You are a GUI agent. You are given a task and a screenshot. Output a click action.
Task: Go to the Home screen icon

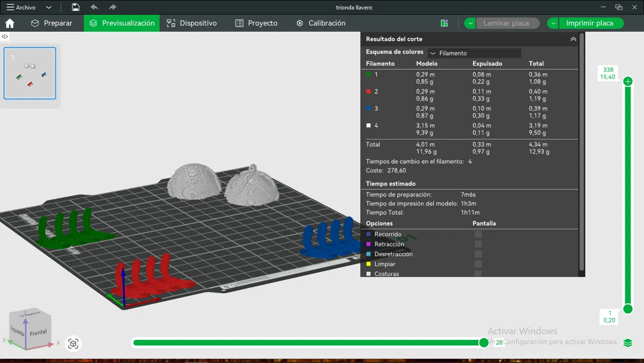[x=10, y=23]
